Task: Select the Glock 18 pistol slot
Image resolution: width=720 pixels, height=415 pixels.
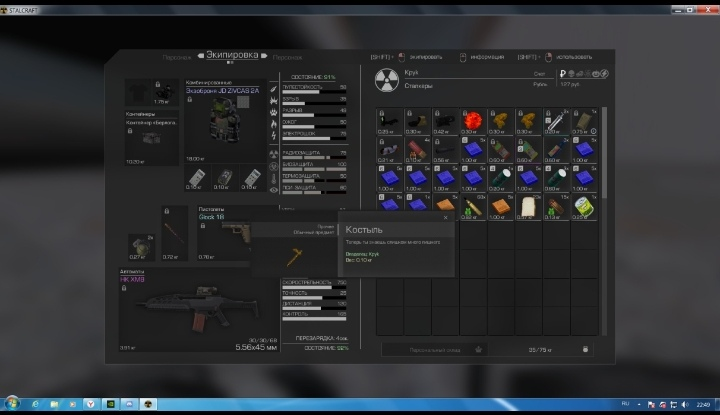Action: [225, 234]
